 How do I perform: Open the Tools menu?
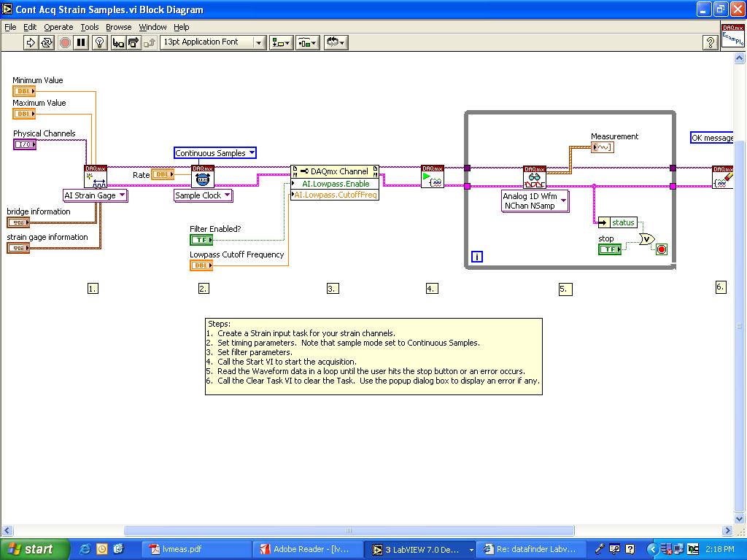click(90, 27)
